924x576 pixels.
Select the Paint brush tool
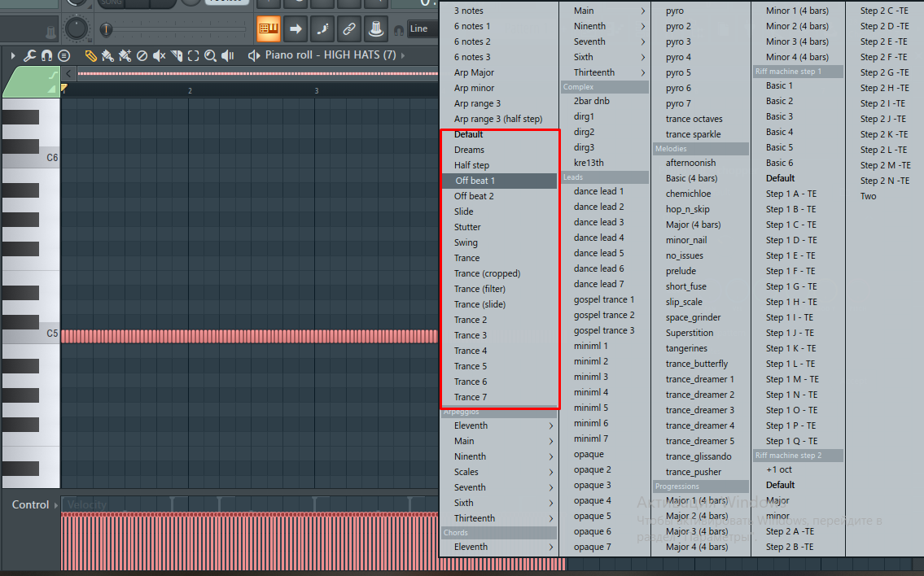tap(107, 55)
